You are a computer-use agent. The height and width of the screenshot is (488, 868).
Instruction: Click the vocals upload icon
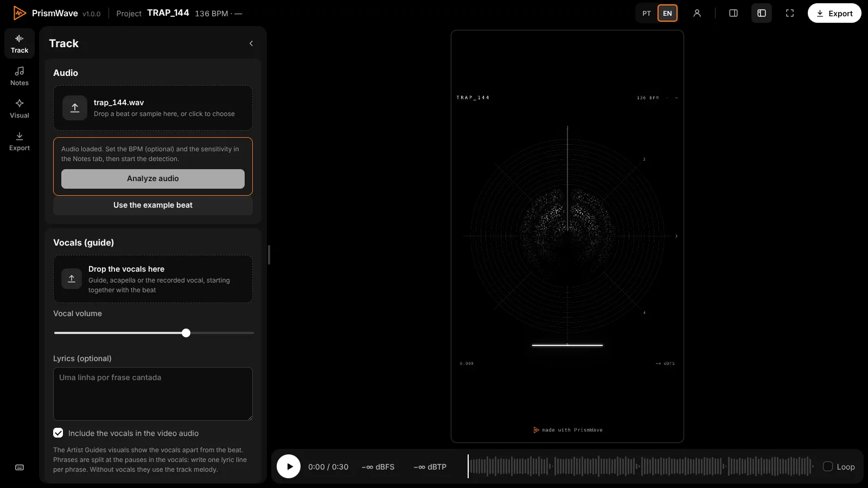coord(72,279)
